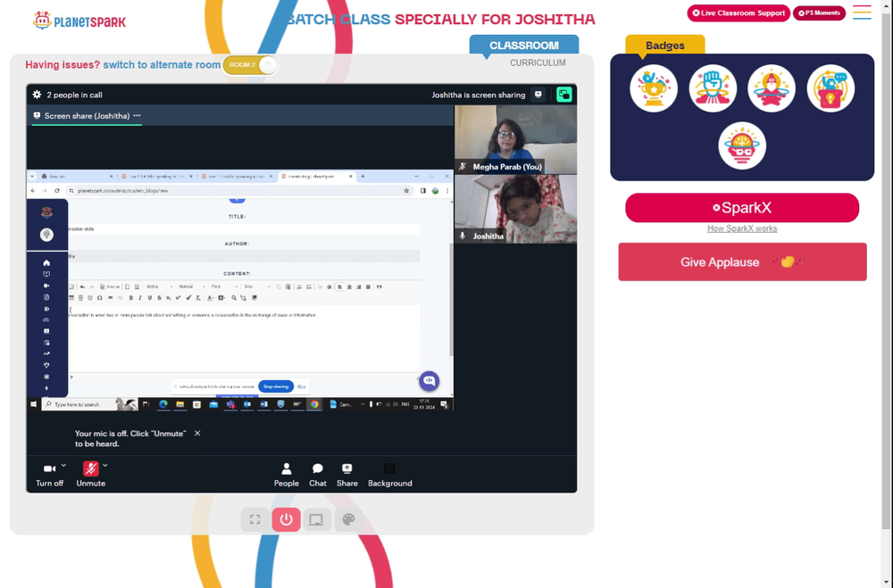Toggle the ROOM 2 switch
Image resolution: width=893 pixels, height=588 pixels.
pos(250,65)
